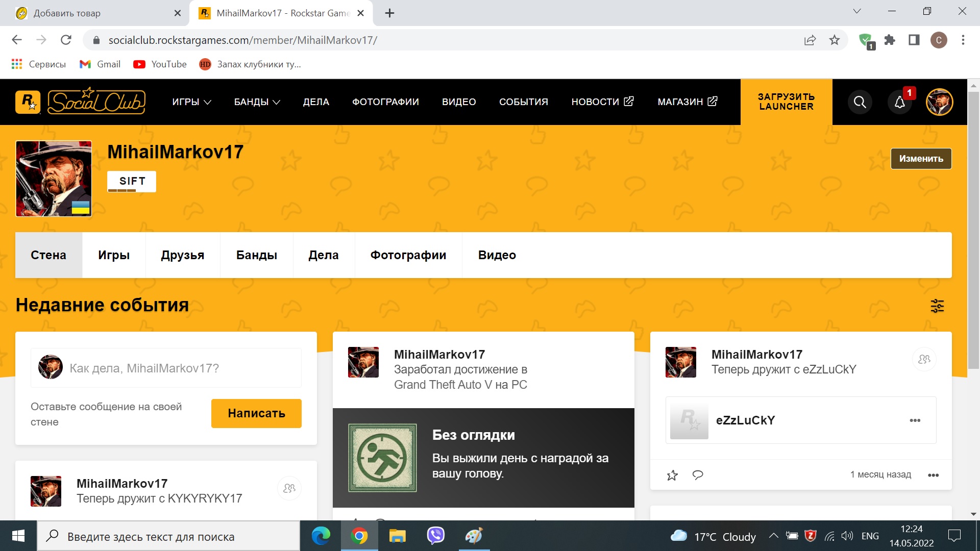Switch to the profile Видео tab
The width and height of the screenshot is (980, 551).
(497, 255)
